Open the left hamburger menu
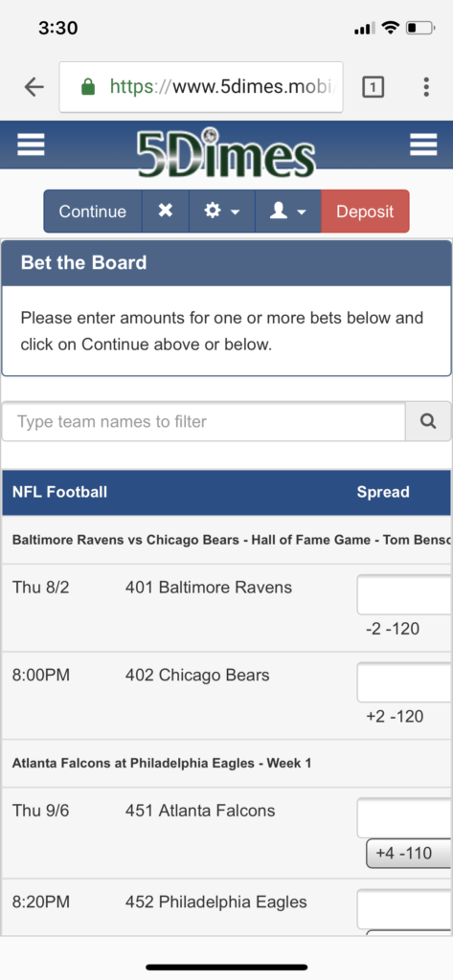This screenshot has height=980, width=453. [31, 145]
